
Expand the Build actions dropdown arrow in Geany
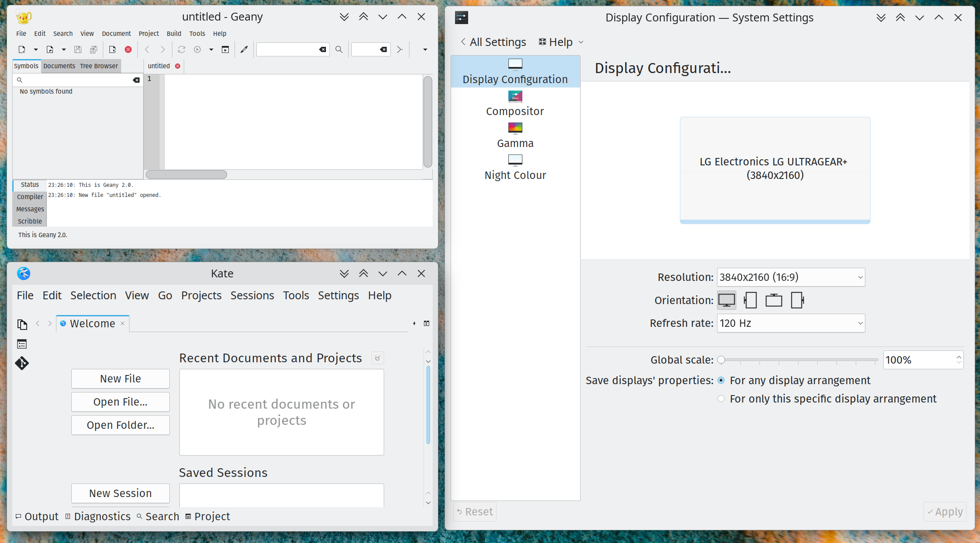point(211,49)
